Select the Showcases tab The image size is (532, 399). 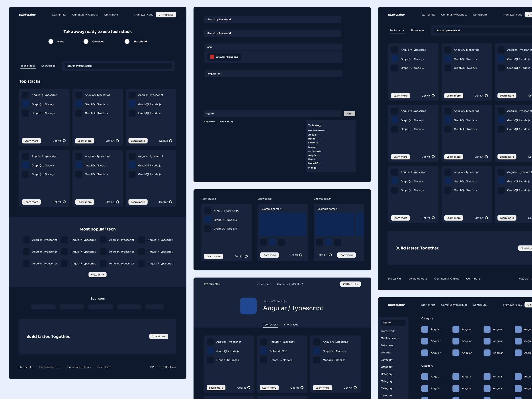click(48, 66)
